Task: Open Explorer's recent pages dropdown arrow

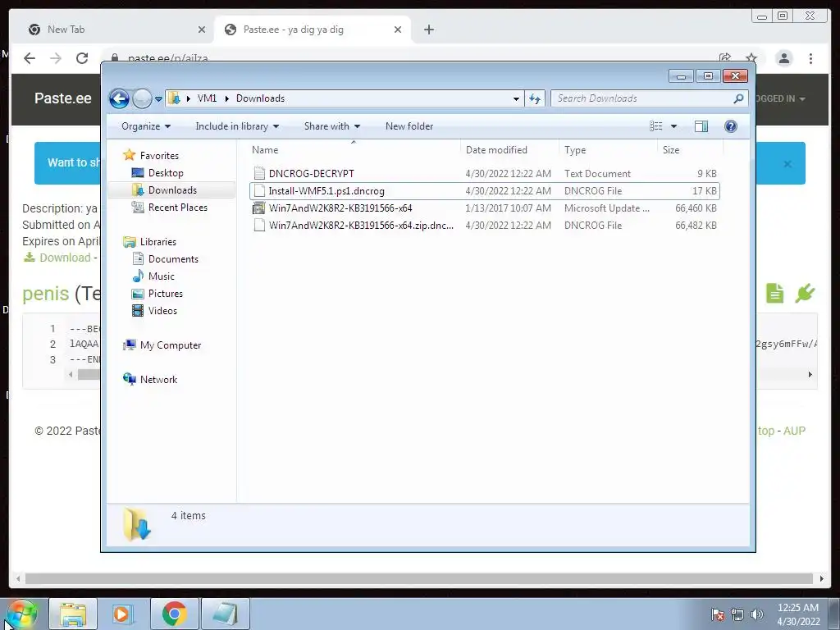Action: point(158,98)
